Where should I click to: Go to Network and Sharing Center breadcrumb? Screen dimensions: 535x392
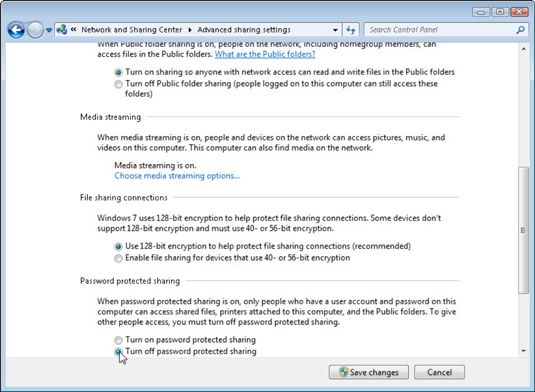point(131,30)
